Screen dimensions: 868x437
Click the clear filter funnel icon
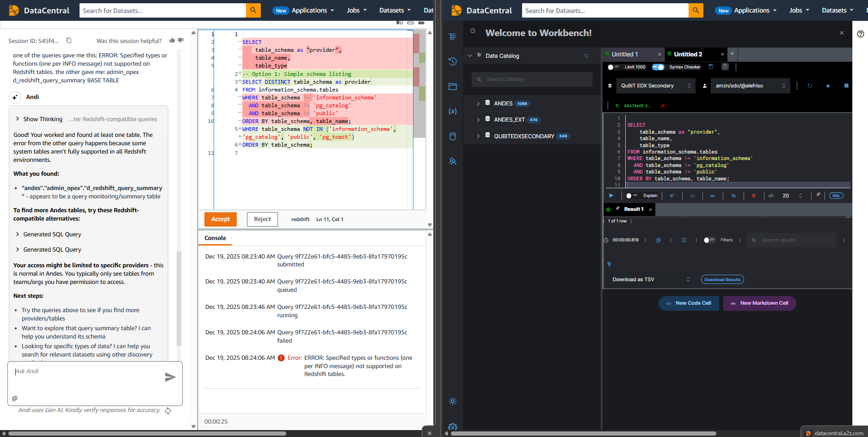pos(609,264)
